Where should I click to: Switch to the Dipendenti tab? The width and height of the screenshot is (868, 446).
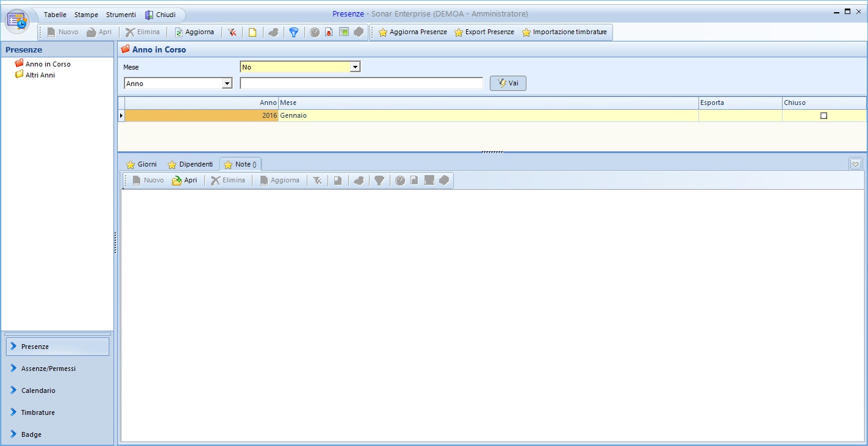(190, 165)
